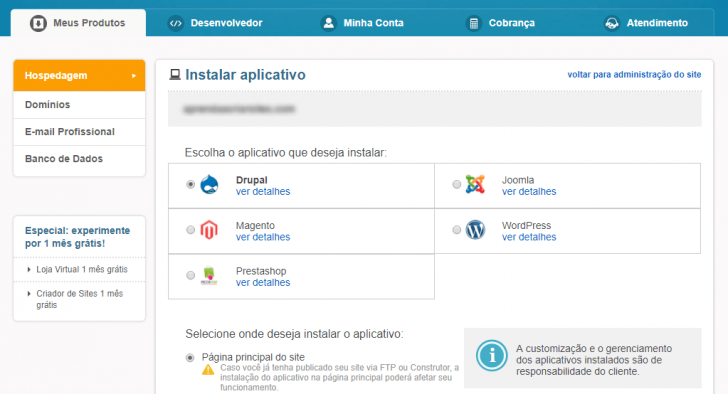Switch to the Desenvolvedor tab
The width and height of the screenshot is (728, 394).
coord(215,23)
